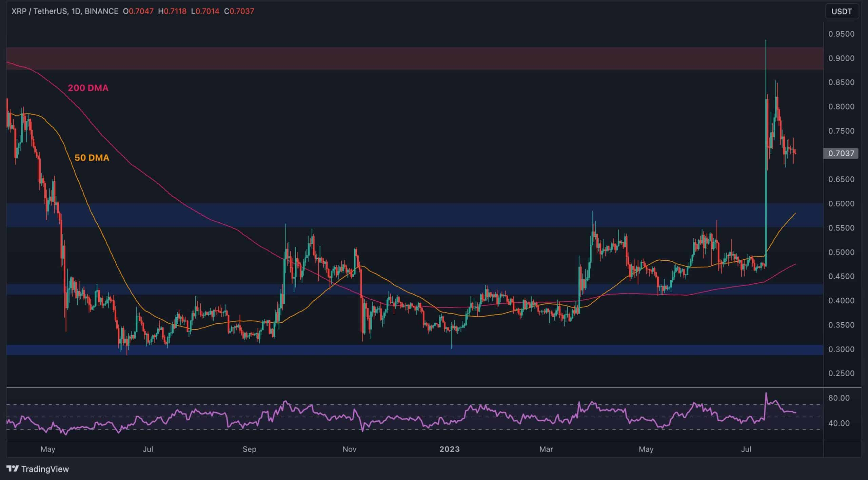The height and width of the screenshot is (480, 868).
Task: Click the open value O0.7047
Action: [138, 11]
